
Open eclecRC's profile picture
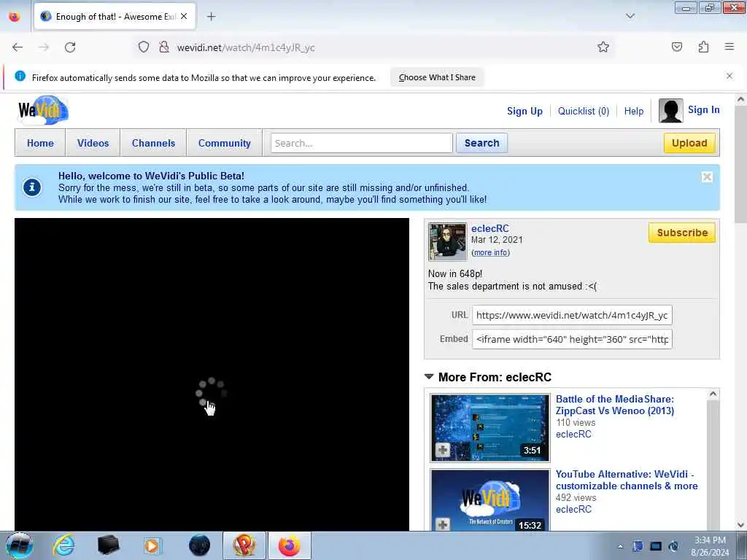(447, 242)
